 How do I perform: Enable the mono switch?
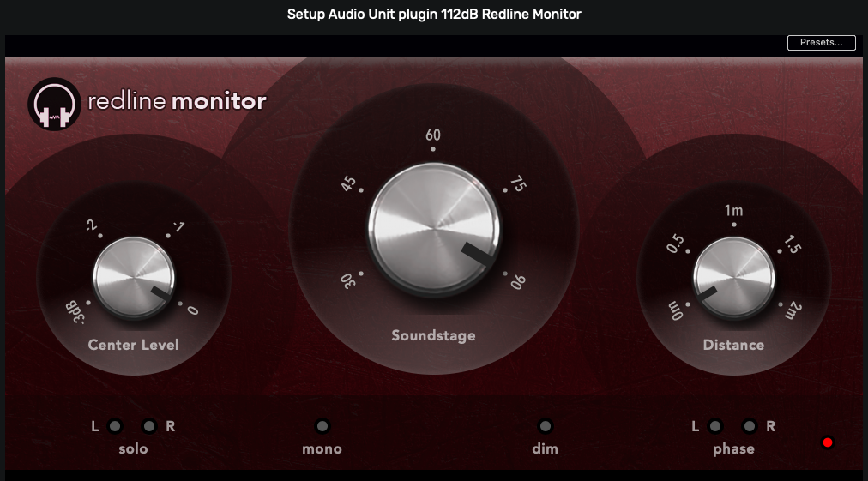pos(322,426)
